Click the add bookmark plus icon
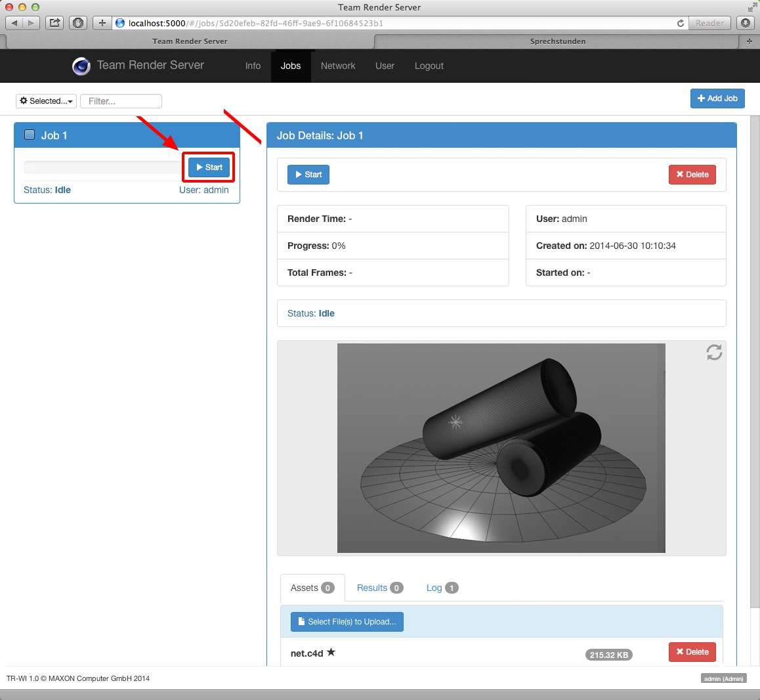760x700 pixels. pos(102,23)
